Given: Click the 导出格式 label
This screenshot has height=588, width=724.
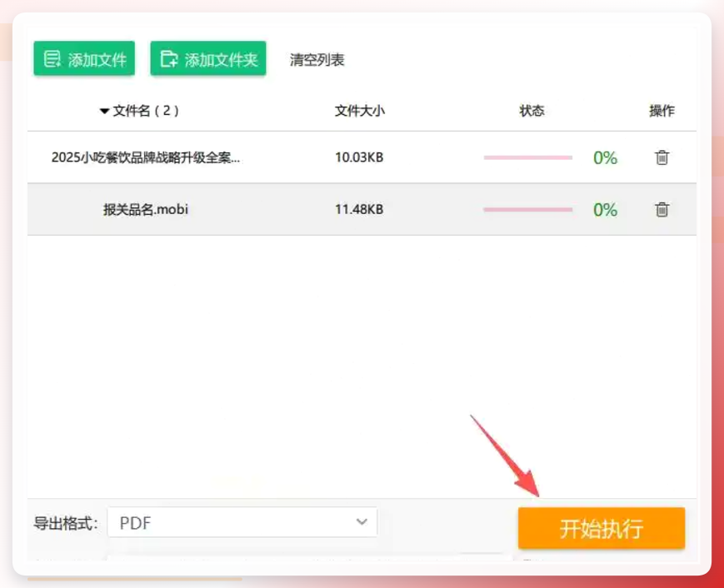Looking at the screenshot, I should (x=66, y=523).
